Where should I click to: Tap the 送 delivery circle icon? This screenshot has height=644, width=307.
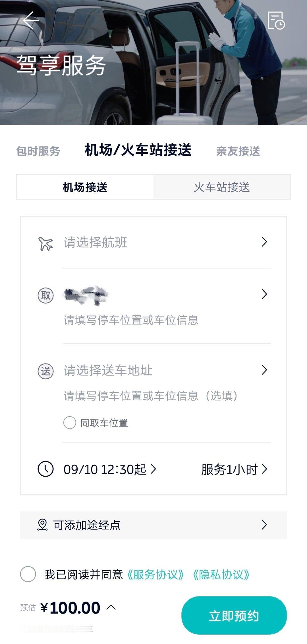[45, 371]
